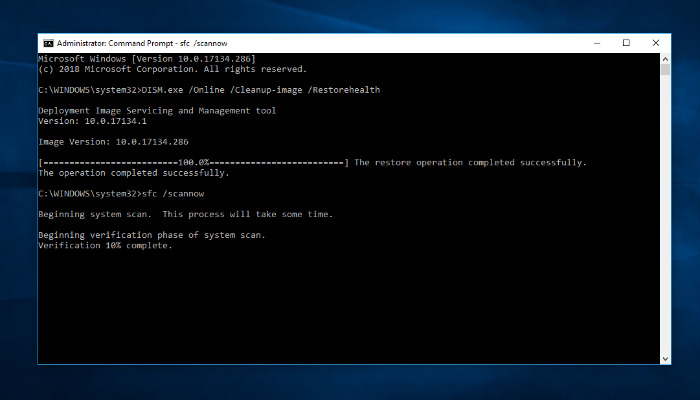The width and height of the screenshot is (700, 400).
Task: Click the empty scrollbar track below the thumb
Action: coord(666,220)
